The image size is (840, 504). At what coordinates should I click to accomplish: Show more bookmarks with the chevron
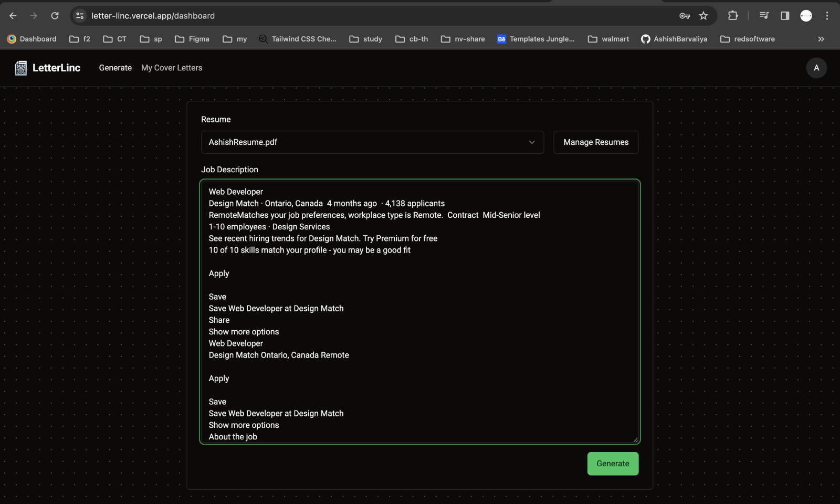click(821, 39)
